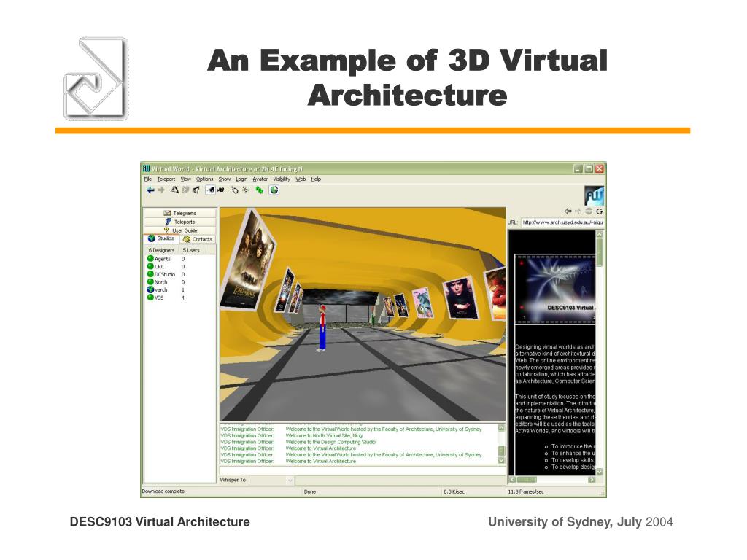Click the large AW logo at upper right

[x=594, y=195]
